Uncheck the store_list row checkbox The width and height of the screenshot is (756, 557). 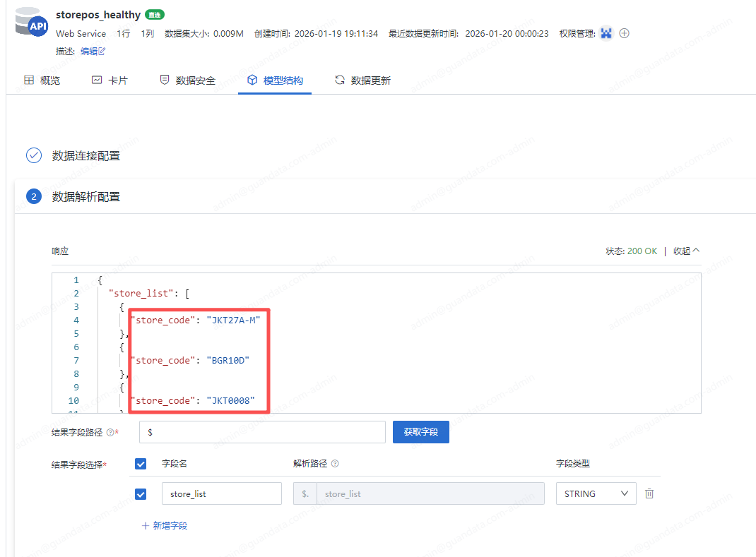click(x=141, y=493)
